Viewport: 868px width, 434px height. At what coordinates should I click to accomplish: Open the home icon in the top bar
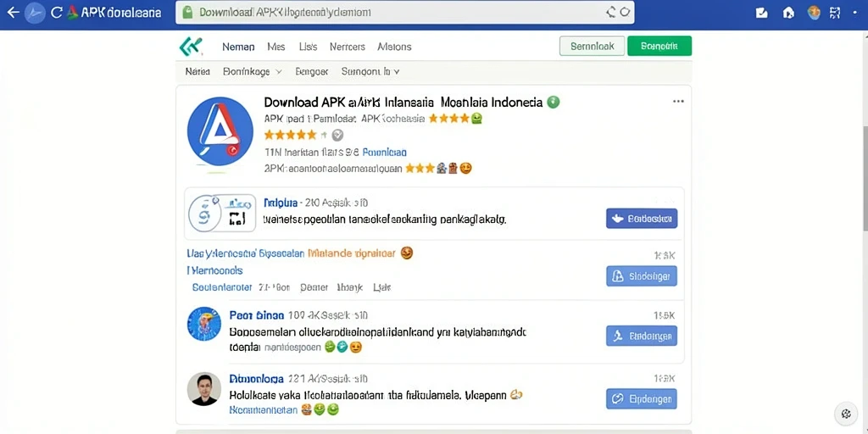(788, 13)
